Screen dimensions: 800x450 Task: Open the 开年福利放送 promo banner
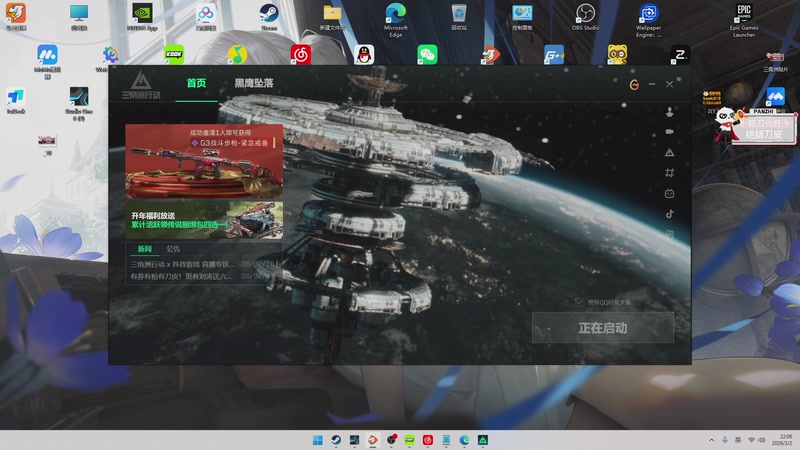click(204, 220)
